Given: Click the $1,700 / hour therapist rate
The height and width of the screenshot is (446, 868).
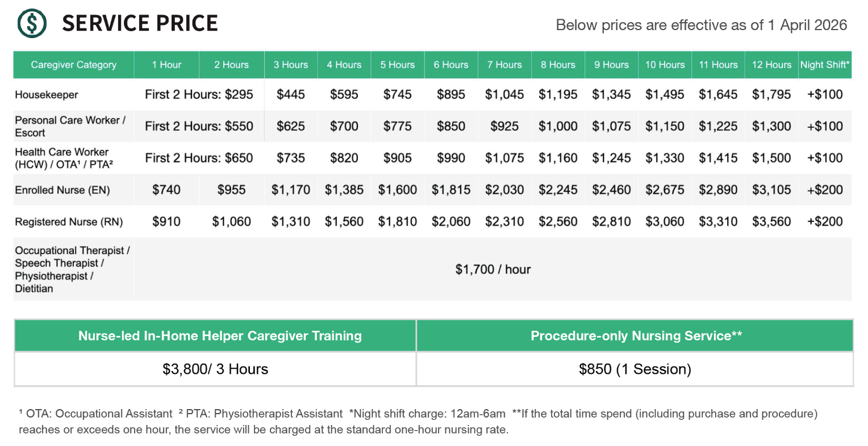Looking at the screenshot, I should (x=493, y=269).
